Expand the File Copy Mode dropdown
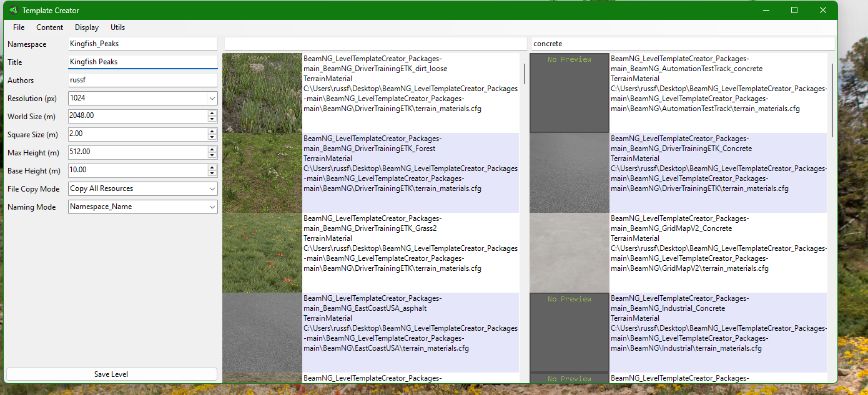Viewport: 868px width, 395px height. [211, 188]
